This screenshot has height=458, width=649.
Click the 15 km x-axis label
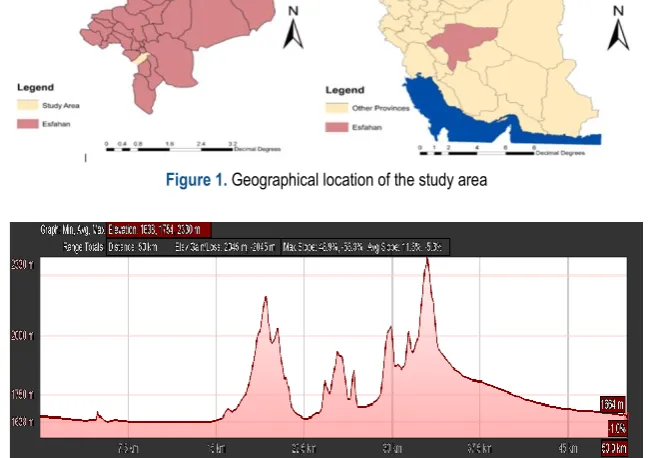[x=216, y=448]
